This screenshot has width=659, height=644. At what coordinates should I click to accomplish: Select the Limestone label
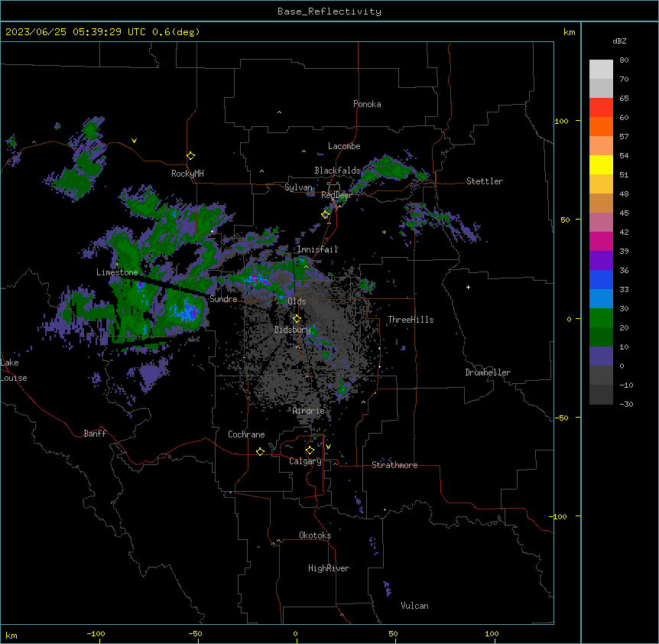[x=117, y=272]
